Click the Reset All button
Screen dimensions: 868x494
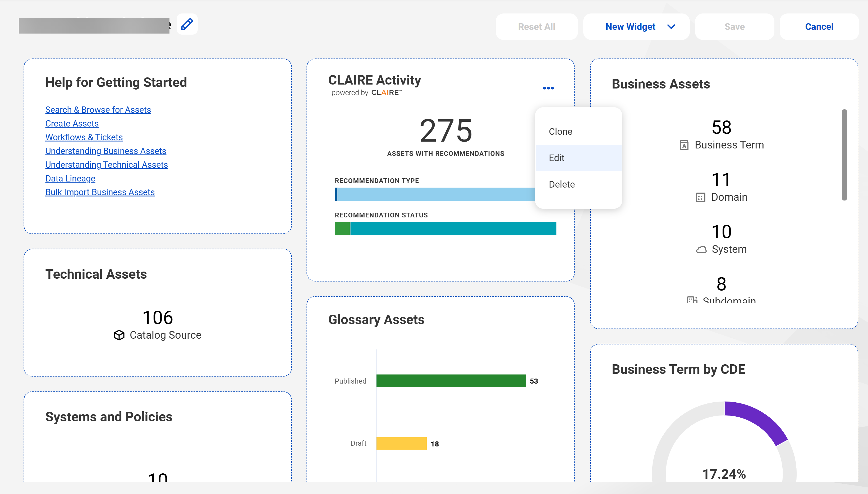click(536, 27)
